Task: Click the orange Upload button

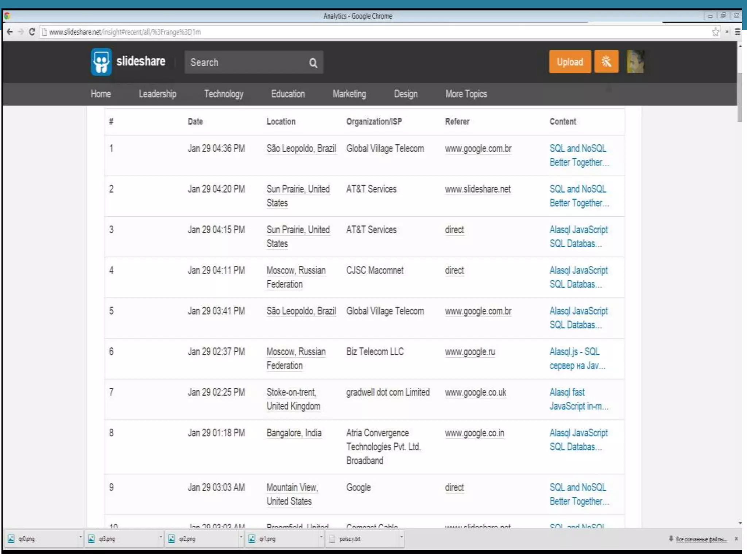Action: [570, 62]
